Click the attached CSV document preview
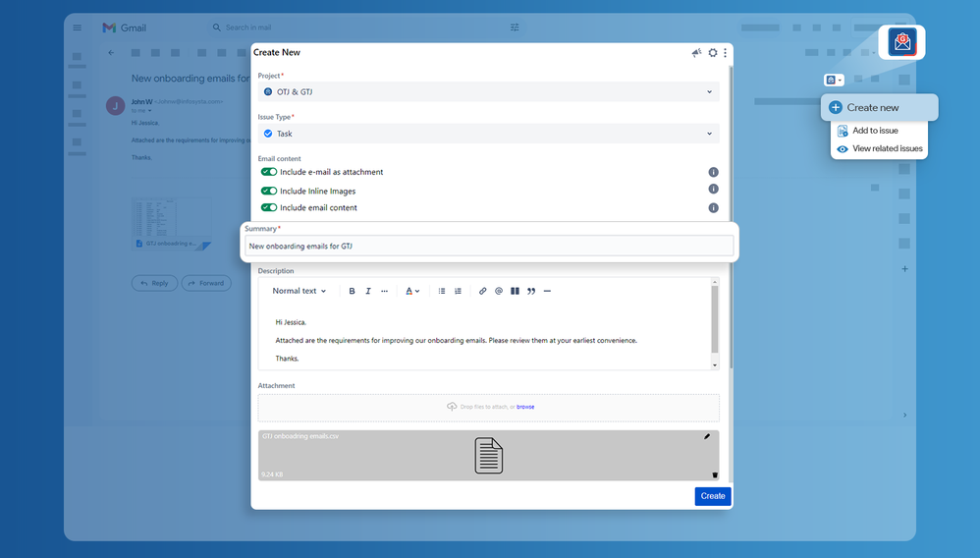Screen dimensions: 980x558 coord(489,456)
